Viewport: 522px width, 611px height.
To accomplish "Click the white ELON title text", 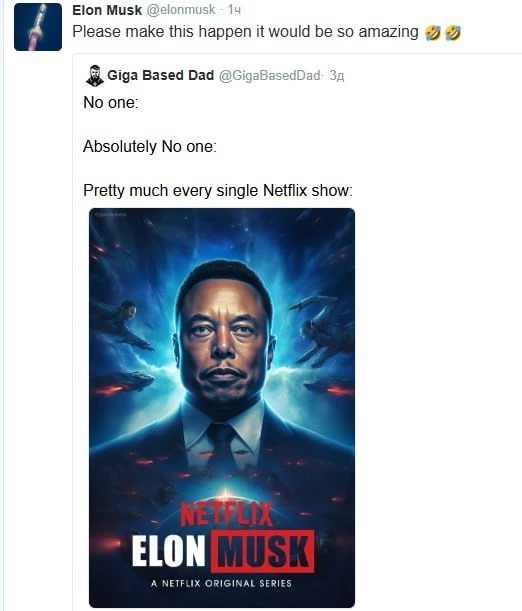I will coord(168,551).
